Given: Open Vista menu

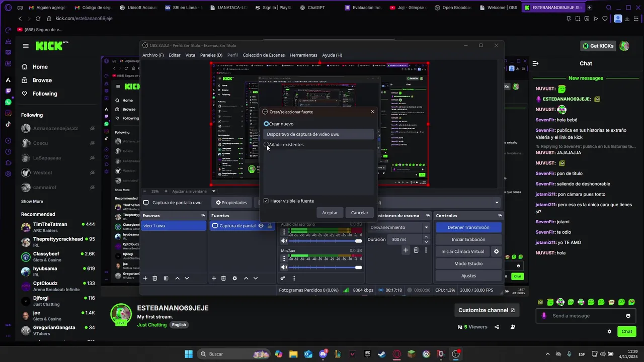Looking at the screenshot, I should point(190,55).
